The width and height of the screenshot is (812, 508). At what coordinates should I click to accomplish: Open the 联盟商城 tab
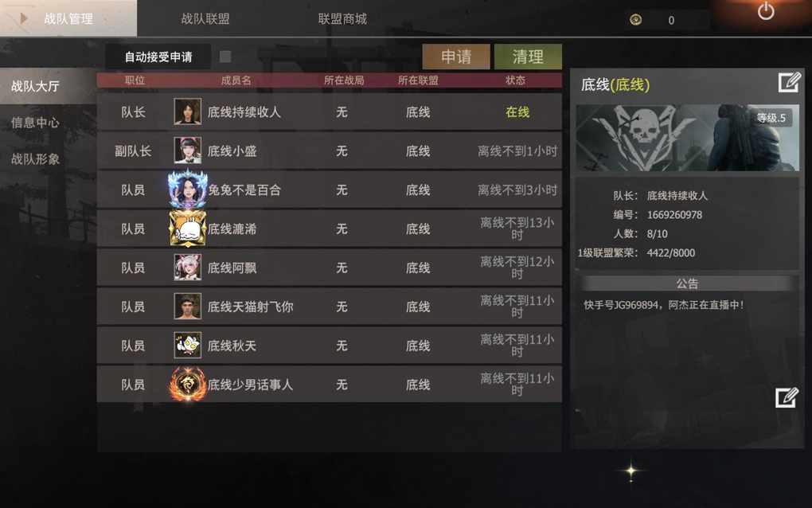coord(342,19)
